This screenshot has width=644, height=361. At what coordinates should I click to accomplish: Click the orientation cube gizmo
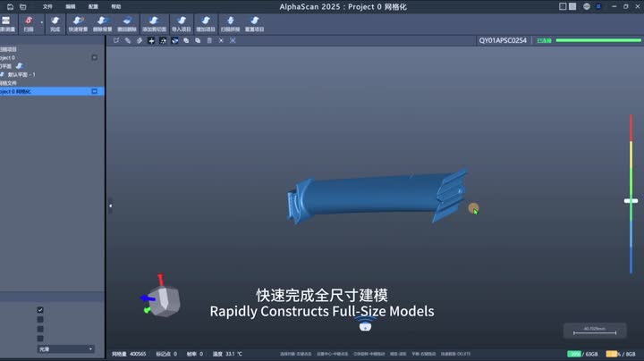click(163, 300)
